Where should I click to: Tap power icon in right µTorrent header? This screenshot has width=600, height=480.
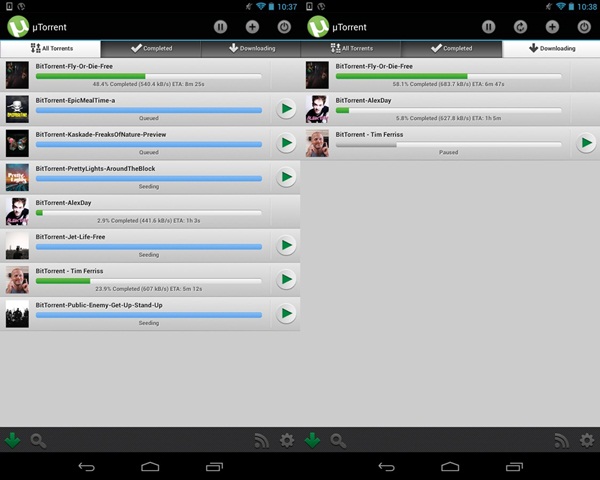pos(584,27)
